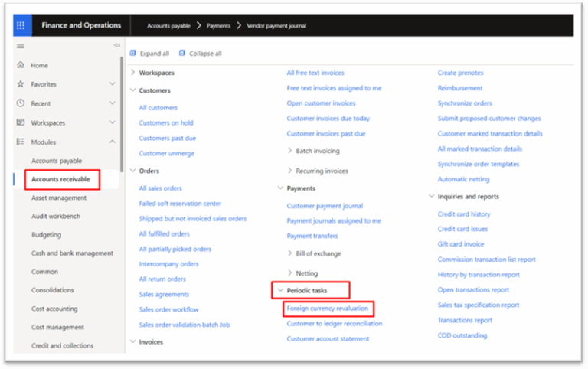Expand the Batch invoicing group
This screenshot has height=369, width=588.
coord(289,150)
